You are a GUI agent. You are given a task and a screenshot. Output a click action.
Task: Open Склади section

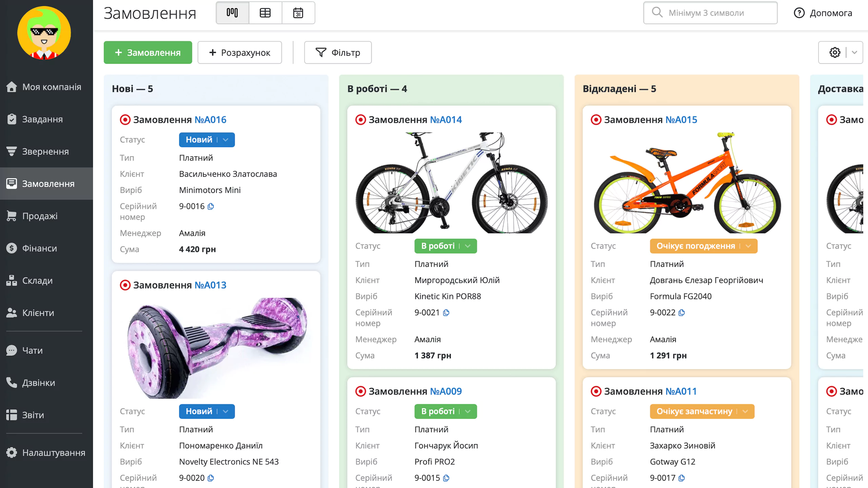click(46, 281)
